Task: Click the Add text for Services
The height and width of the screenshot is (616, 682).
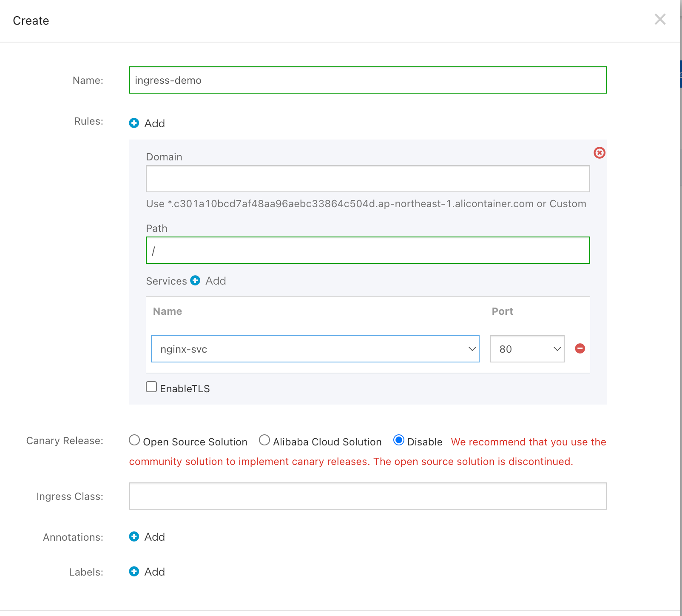Action: [216, 281]
